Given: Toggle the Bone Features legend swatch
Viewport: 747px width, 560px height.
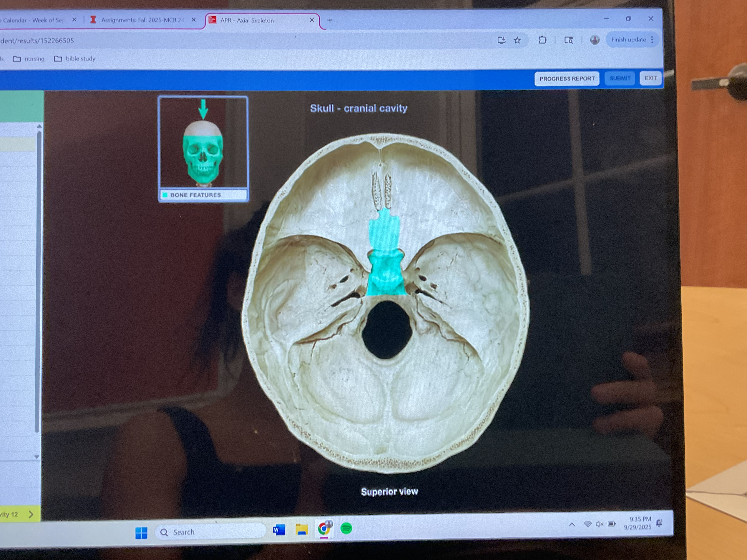Looking at the screenshot, I should pos(165,195).
